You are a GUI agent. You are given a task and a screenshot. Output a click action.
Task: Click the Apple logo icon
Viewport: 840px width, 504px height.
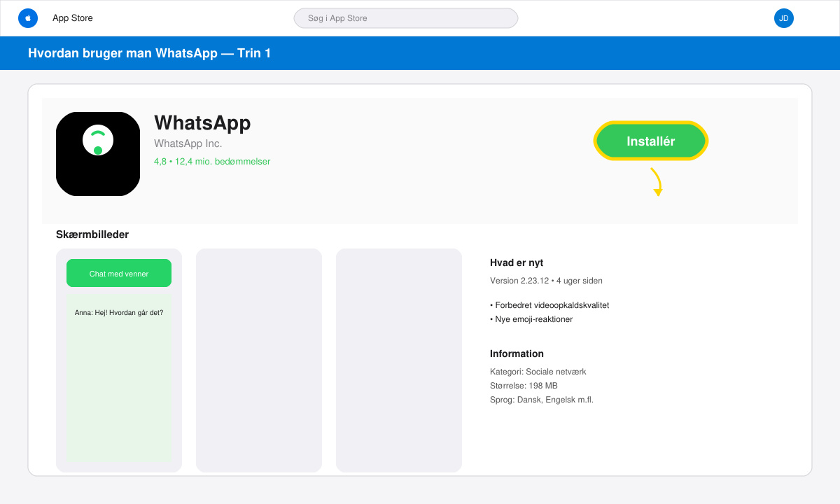click(28, 18)
